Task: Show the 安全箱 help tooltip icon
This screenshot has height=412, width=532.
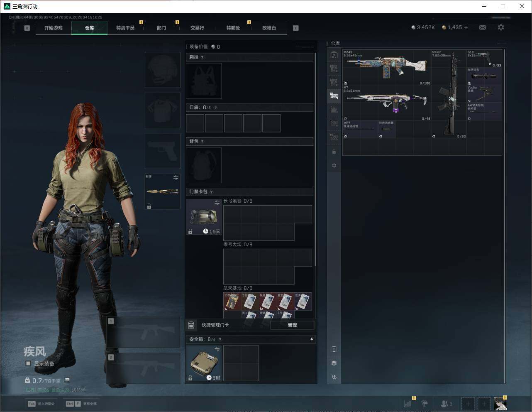Action: 220,339
